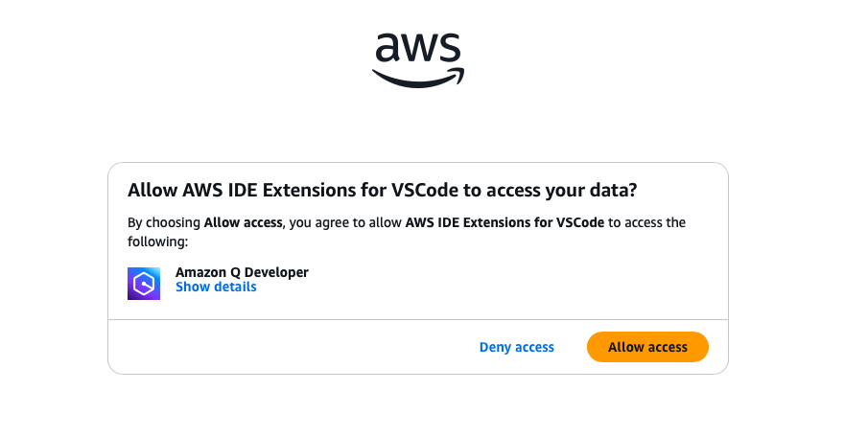Click 'to access the' in the description
868x437 pixels.
[x=646, y=222]
